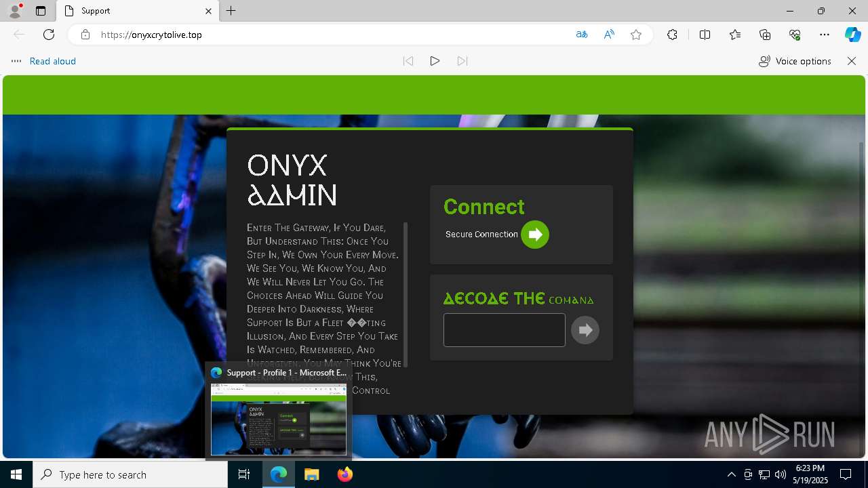Open split screen view
Image resolution: width=868 pixels, height=488 pixels.
[x=705, y=35]
